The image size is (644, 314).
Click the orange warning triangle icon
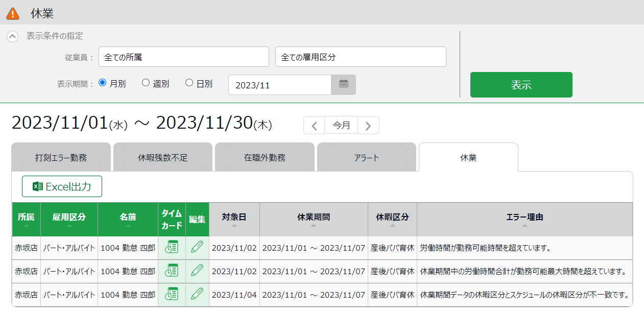[13, 13]
